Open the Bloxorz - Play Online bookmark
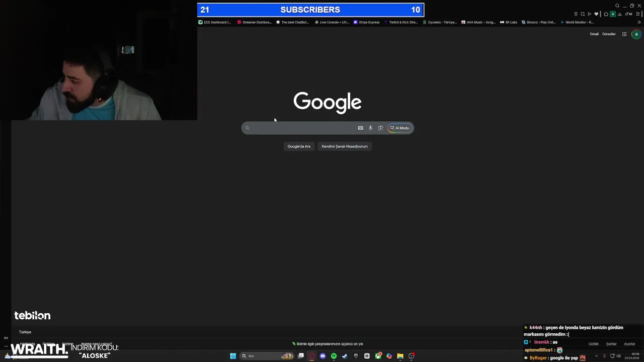The width and height of the screenshot is (644, 362). pos(538,22)
